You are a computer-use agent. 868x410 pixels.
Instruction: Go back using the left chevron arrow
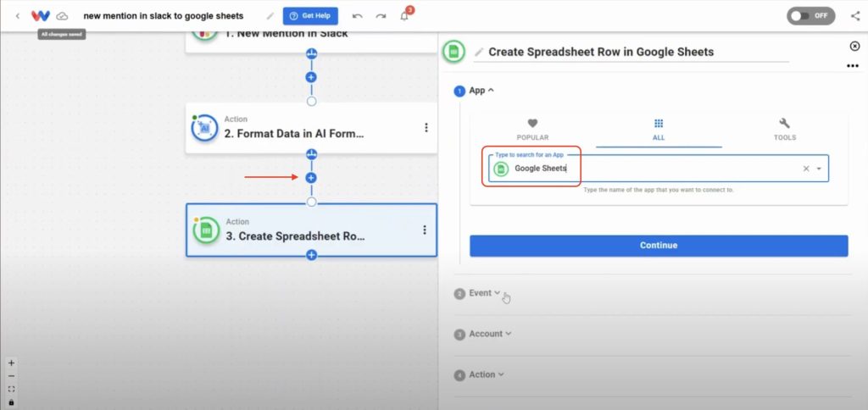pyautogui.click(x=17, y=16)
